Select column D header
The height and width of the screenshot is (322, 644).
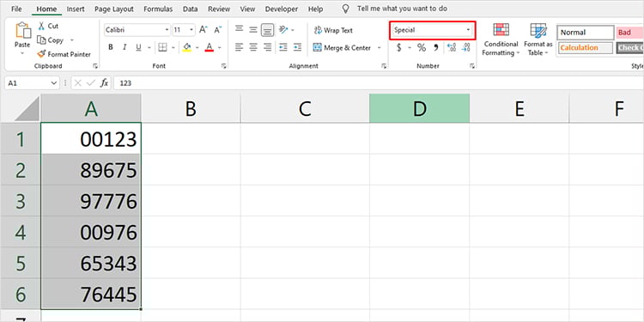click(x=419, y=108)
